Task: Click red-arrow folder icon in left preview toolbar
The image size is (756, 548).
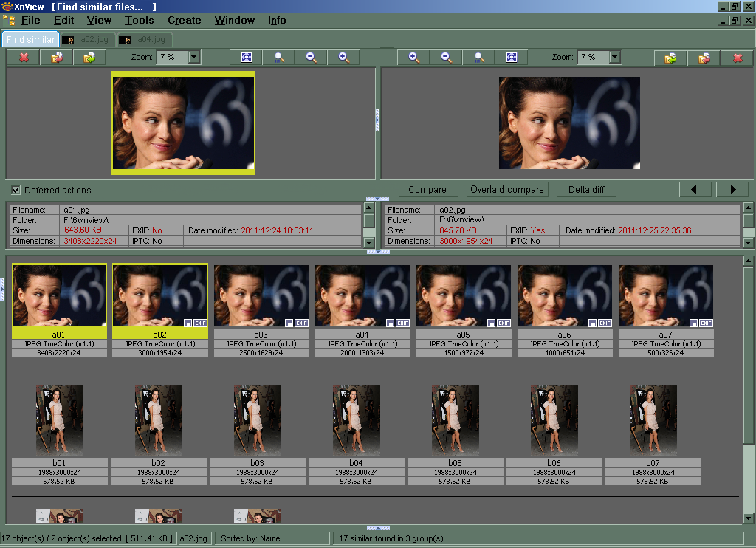Action: [x=57, y=58]
